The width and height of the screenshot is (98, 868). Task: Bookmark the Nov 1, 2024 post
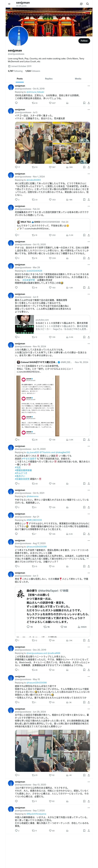point(84,199)
